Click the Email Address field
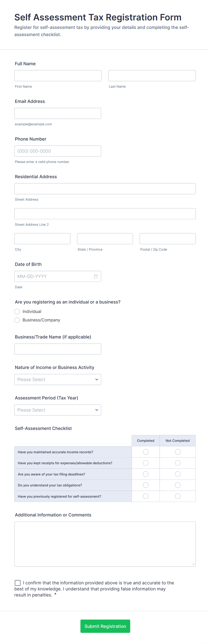 point(58,113)
